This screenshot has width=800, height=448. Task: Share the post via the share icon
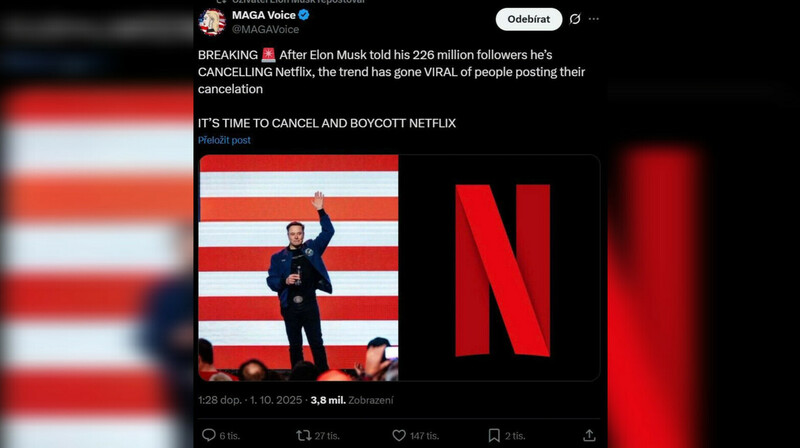pos(589,435)
